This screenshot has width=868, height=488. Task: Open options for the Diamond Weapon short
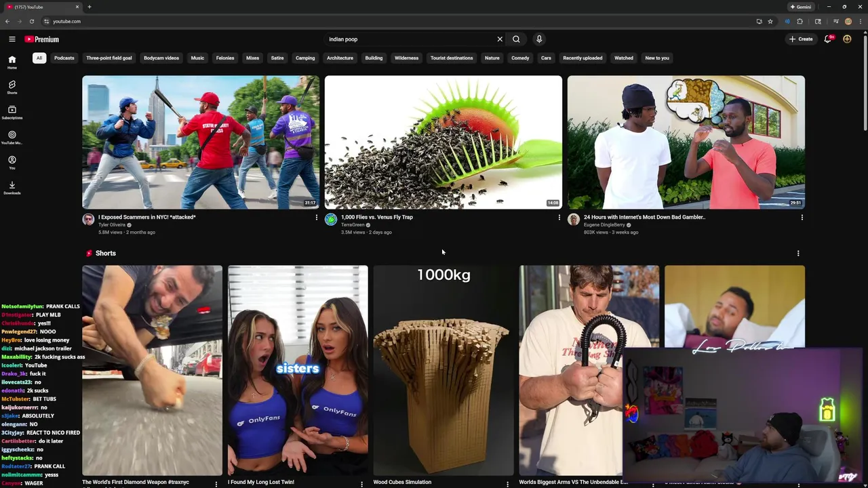point(216,484)
